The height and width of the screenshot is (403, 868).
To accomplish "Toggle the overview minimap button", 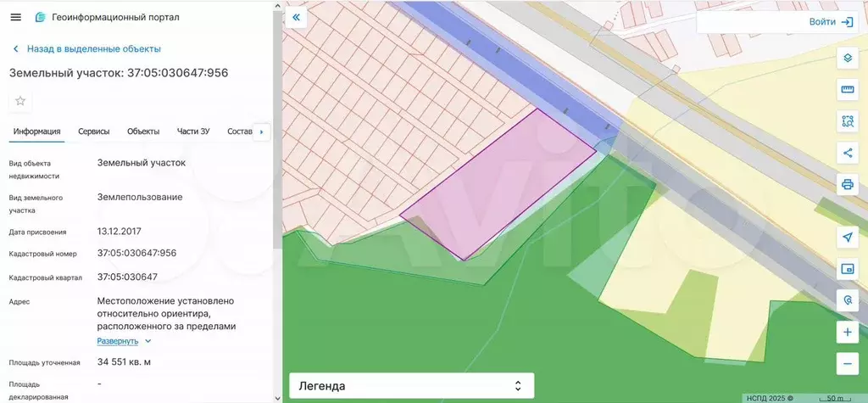I will pos(846,269).
